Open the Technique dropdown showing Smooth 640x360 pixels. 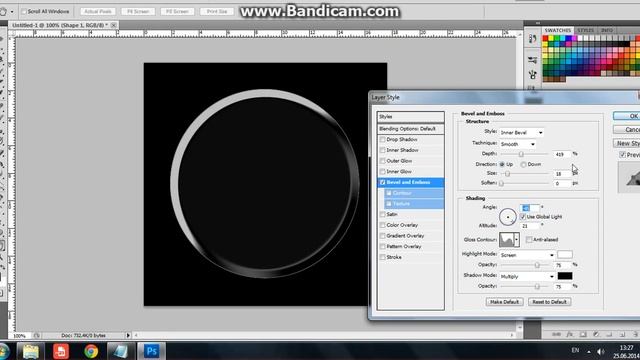coord(518,144)
